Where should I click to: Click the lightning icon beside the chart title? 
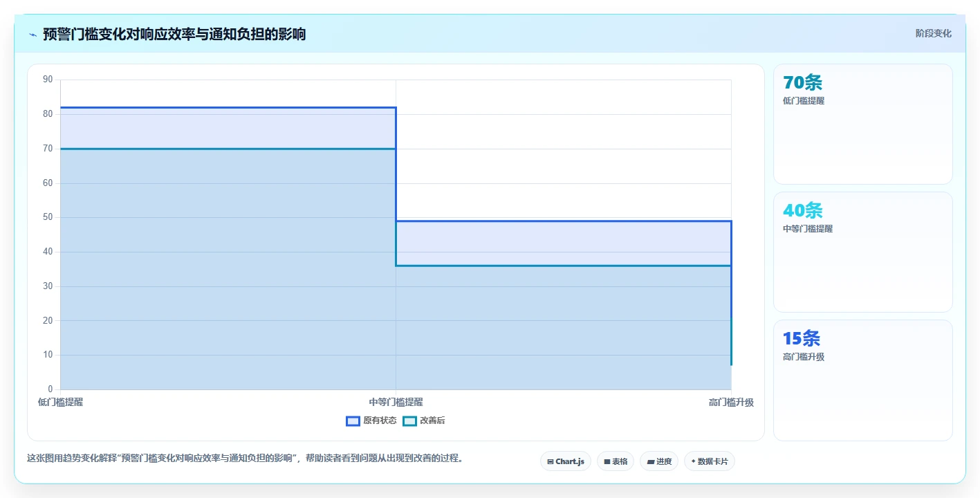point(33,35)
